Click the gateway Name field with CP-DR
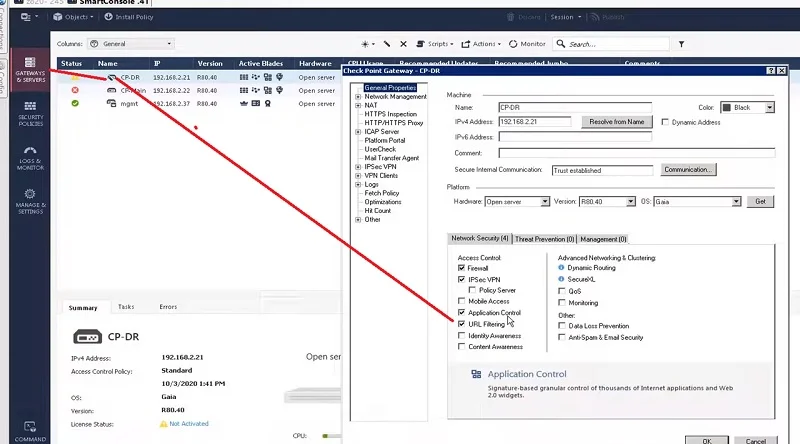The height and width of the screenshot is (444, 800). (575, 107)
